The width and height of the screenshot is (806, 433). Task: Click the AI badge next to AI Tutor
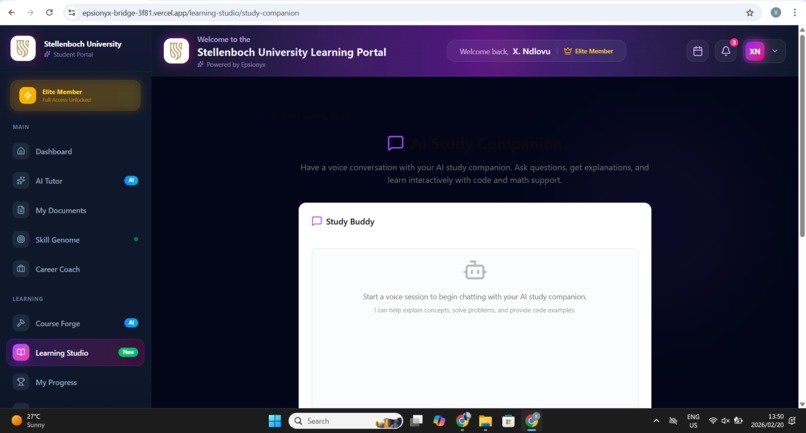pos(131,180)
